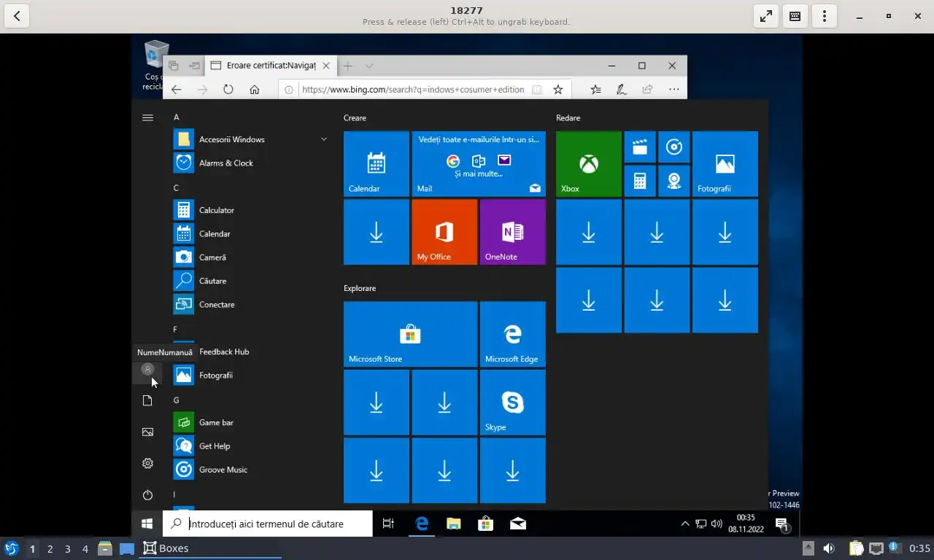Viewport: 934px width, 560px height.
Task: Open Task View on the taskbar
Action: point(388,524)
